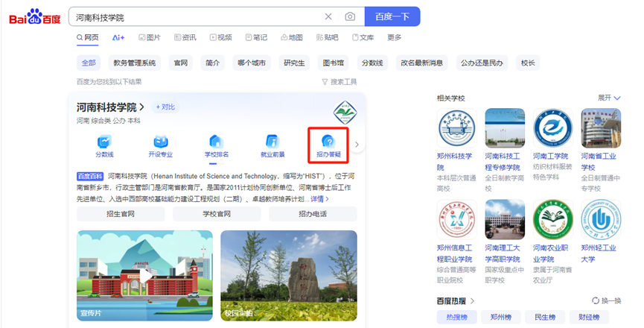Click the 学校官网 button
Viewport: 644px width, 328px height.
(217, 214)
